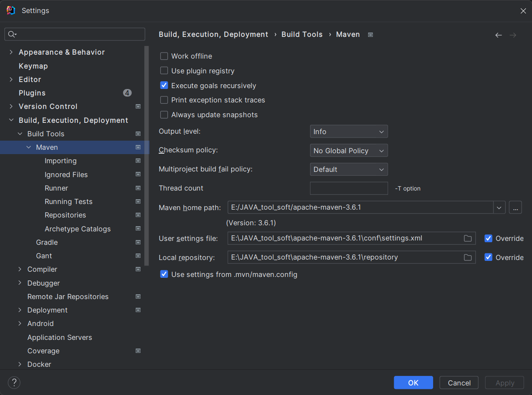Click project icon on Archetype Catalogs row
Screen dimensions: 532x395
pyautogui.click(x=138, y=229)
